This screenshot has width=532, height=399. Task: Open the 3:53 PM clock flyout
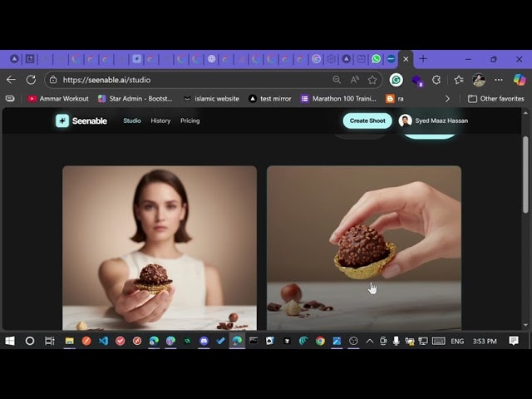pyautogui.click(x=485, y=341)
